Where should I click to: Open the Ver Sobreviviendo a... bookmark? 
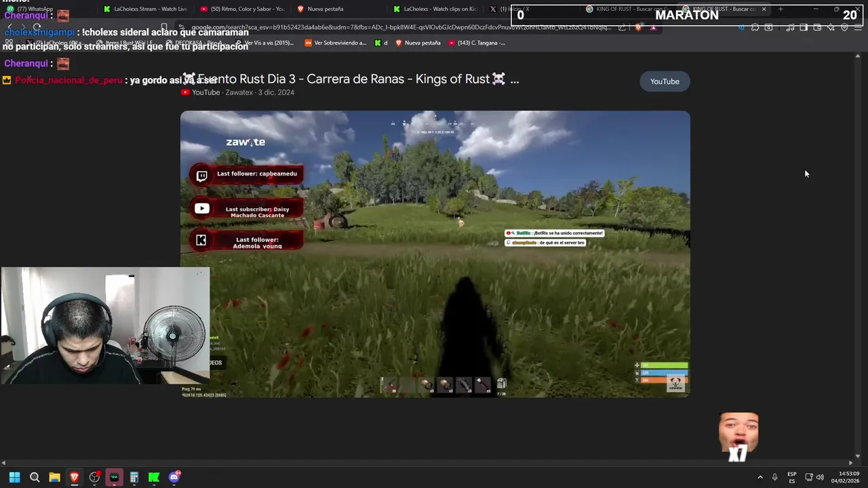tap(335, 43)
